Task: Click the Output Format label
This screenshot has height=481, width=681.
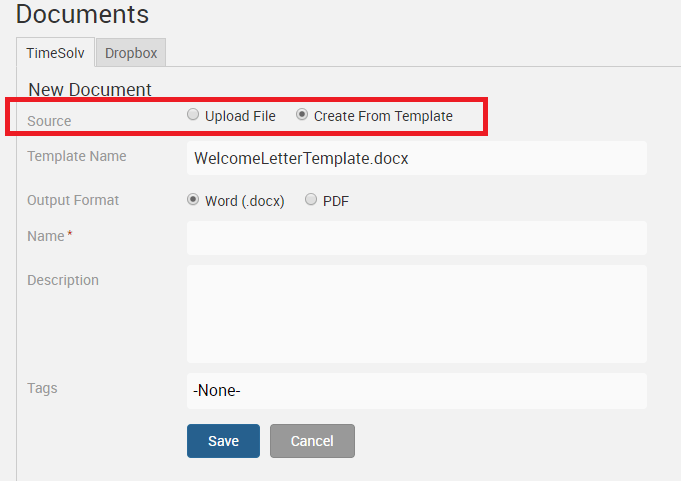Action: click(x=73, y=200)
